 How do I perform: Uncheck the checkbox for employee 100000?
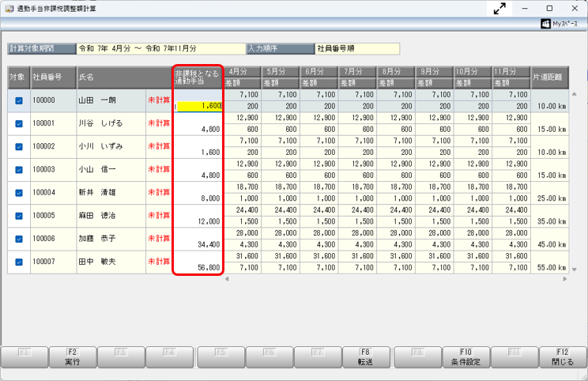19,101
